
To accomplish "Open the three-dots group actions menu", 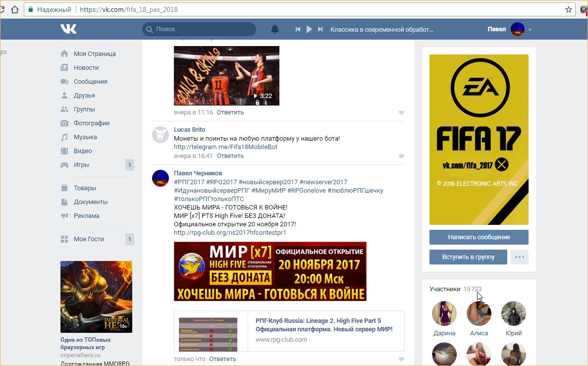I will pyautogui.click(x=519, y=257).
